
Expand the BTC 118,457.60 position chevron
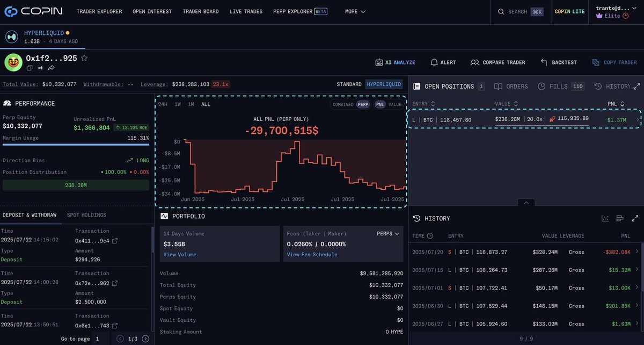(638, 119)
